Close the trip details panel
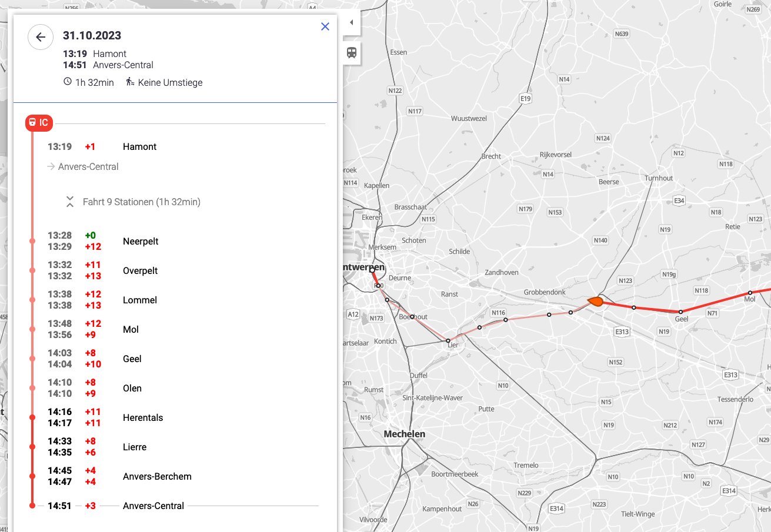The width and height of the screenshot is (771, 532). click(325, 26)
